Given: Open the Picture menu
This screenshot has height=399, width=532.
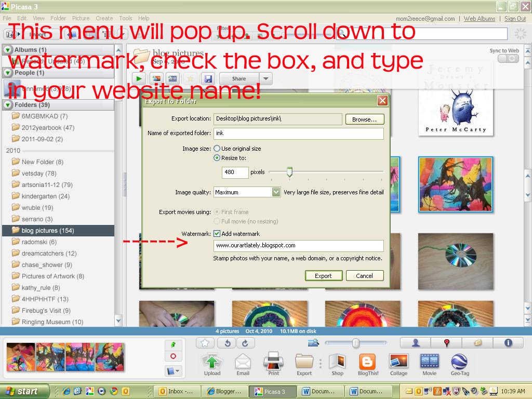Looking at the screenshot, I should click(x=81, y=18).
